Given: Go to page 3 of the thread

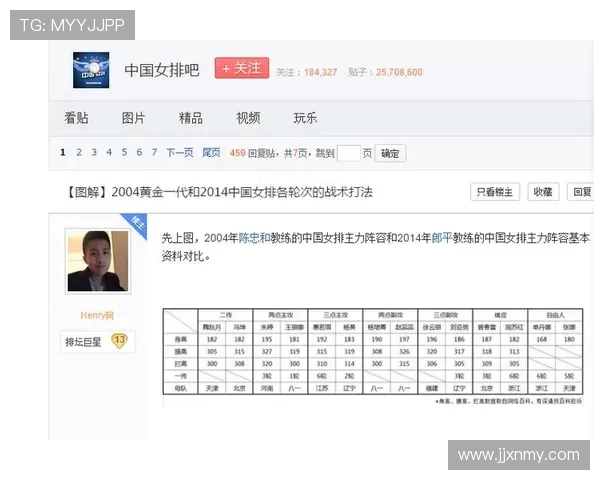Looking at the screenshot, I should (x=94, y=152).
